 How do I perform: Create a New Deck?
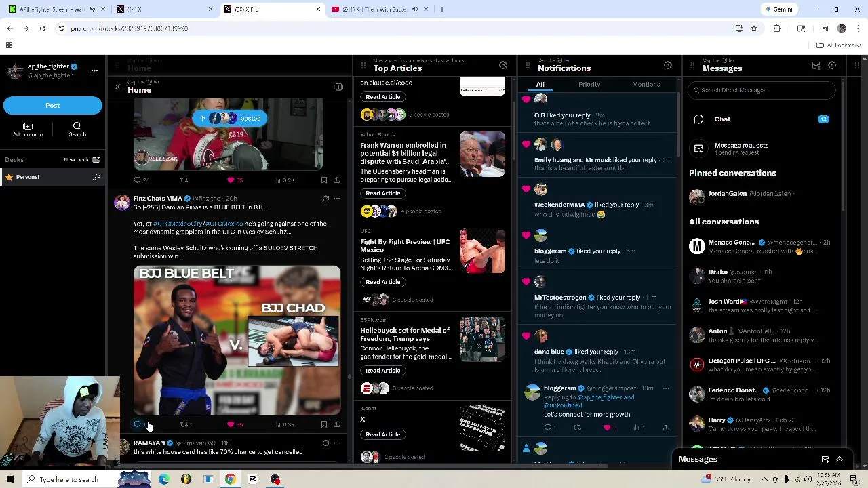pos(81,159)
